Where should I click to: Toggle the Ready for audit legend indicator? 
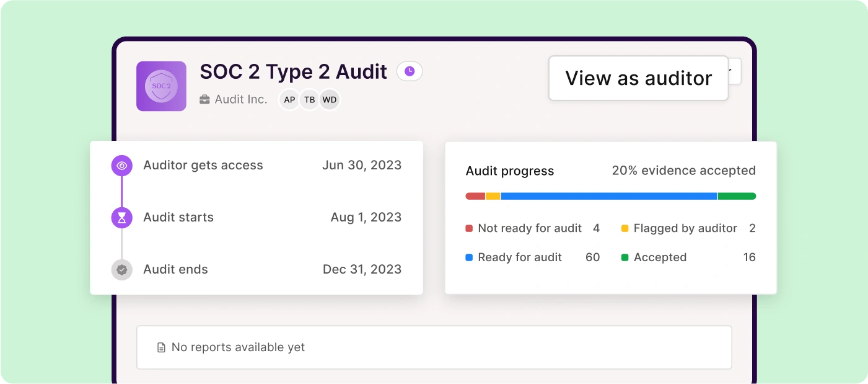click(469, 257)
